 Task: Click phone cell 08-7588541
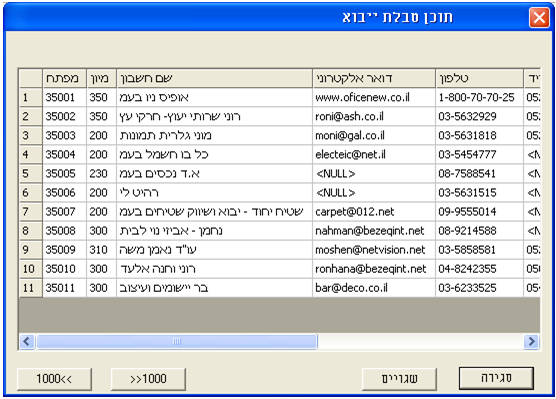click(479, 174)
